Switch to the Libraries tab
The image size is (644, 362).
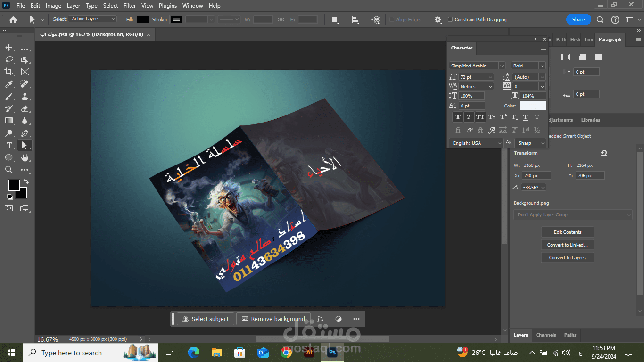(591, 120)
